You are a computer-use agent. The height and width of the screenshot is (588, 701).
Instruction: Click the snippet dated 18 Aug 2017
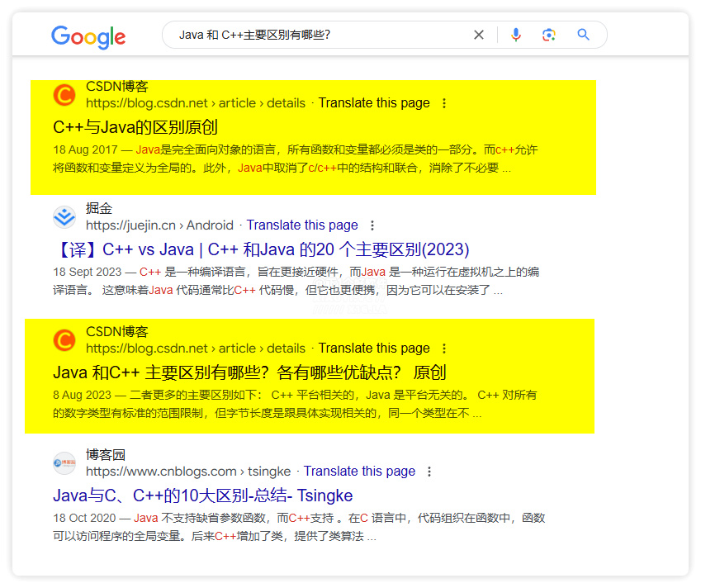tap(295, 159)
